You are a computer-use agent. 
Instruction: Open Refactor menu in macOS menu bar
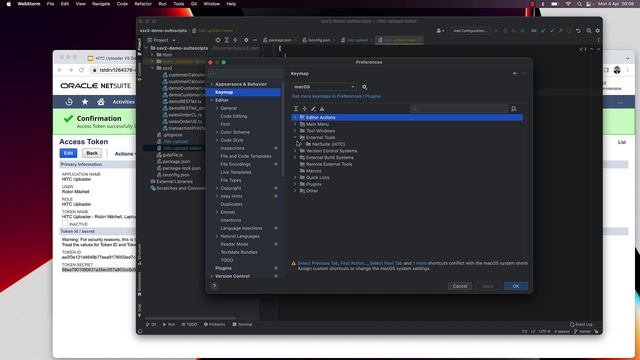(x=143, y=4)
